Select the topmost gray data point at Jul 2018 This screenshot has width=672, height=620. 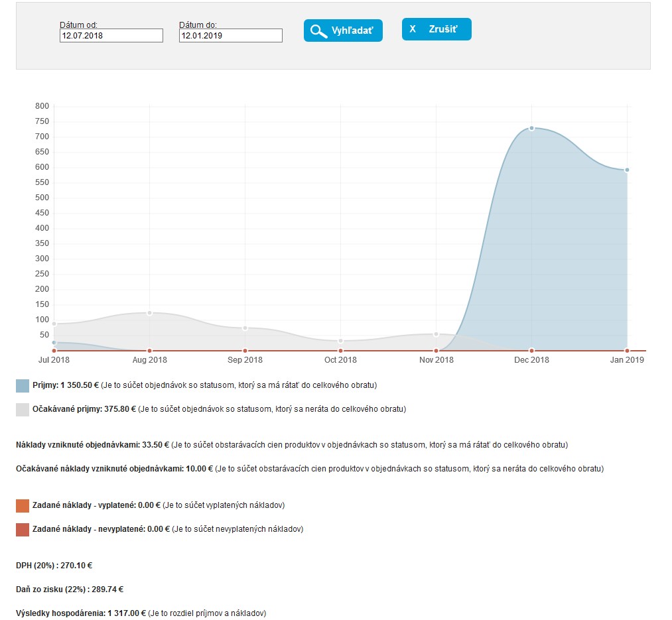pos(54,324)
